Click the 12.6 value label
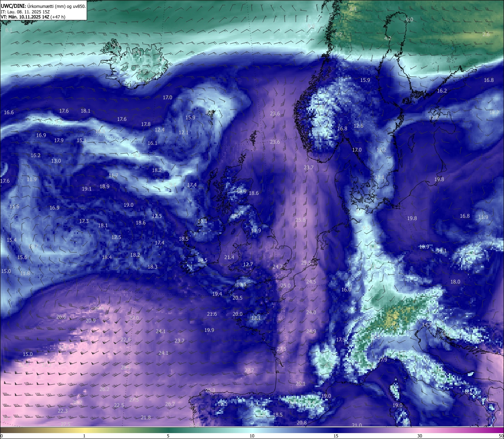The height and width of the screenshot is (439, 504). tap(358, 126)
